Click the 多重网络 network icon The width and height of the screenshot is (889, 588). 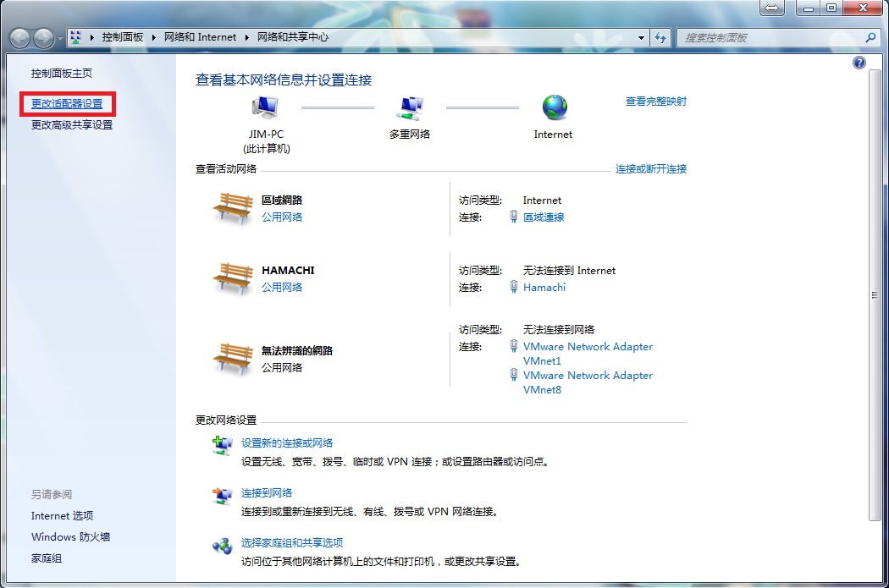410,107
